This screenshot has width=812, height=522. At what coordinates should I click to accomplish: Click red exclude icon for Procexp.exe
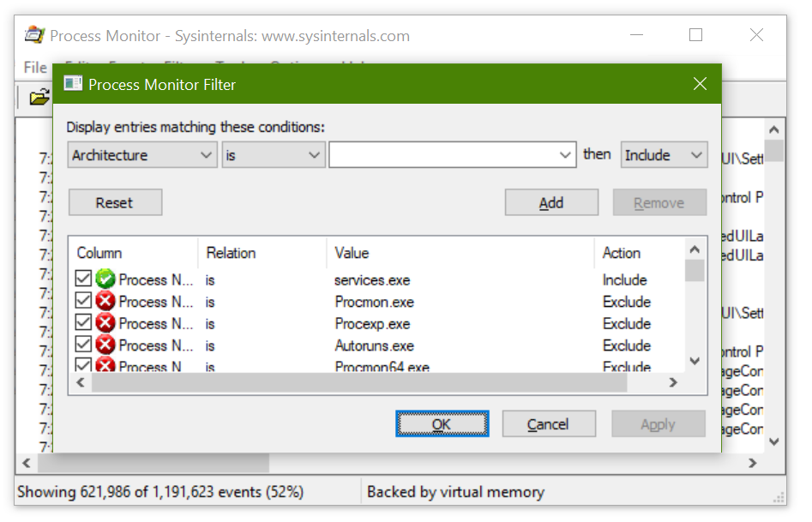click(105, 322)
